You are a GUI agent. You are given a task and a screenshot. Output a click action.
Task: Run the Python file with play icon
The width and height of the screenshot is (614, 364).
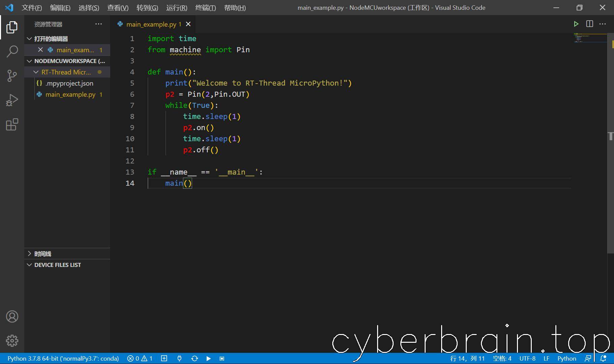(x=576, y=24)
